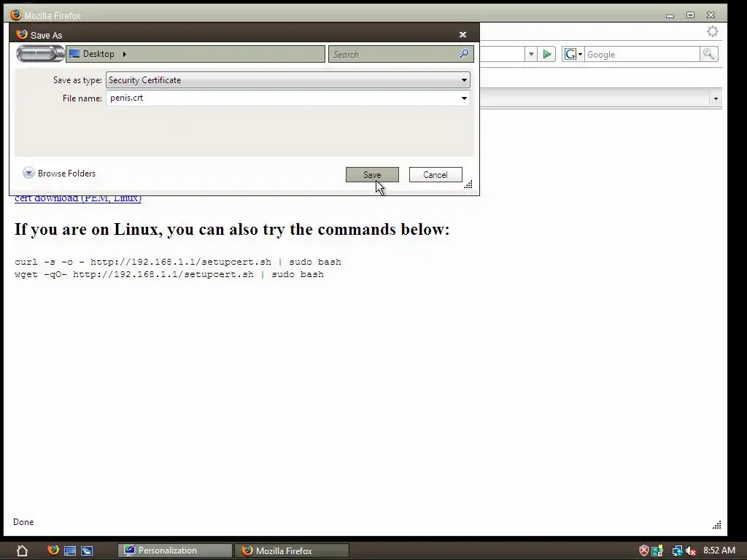Click the back/forward navigation pill in the dialog

pos(40,54)
